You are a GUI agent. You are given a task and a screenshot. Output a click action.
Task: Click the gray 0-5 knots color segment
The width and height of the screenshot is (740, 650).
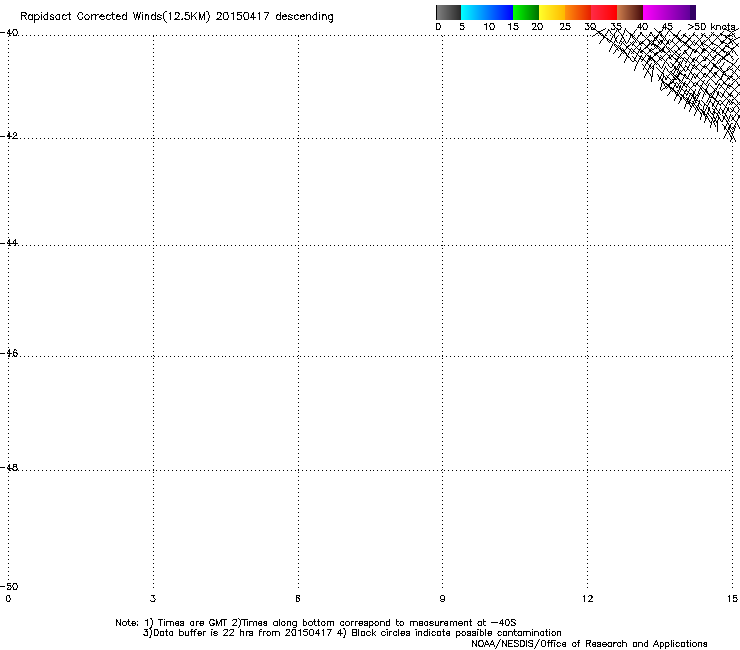448,12
